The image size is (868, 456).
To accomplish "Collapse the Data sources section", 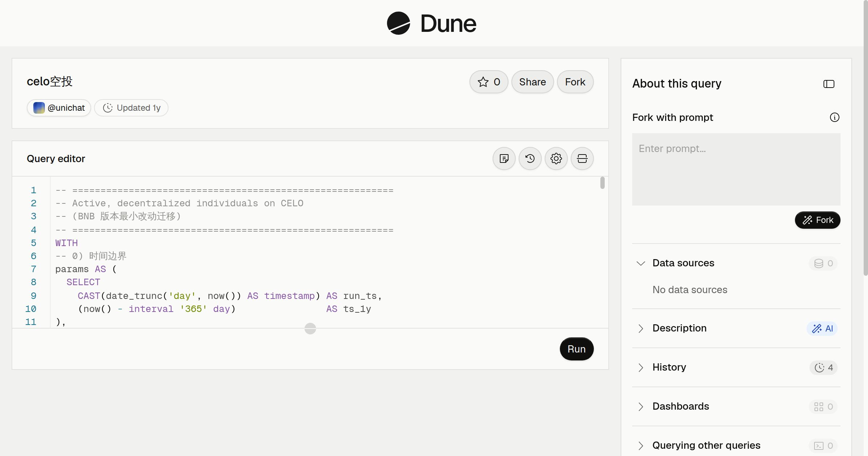I will [x=736, y=263].
